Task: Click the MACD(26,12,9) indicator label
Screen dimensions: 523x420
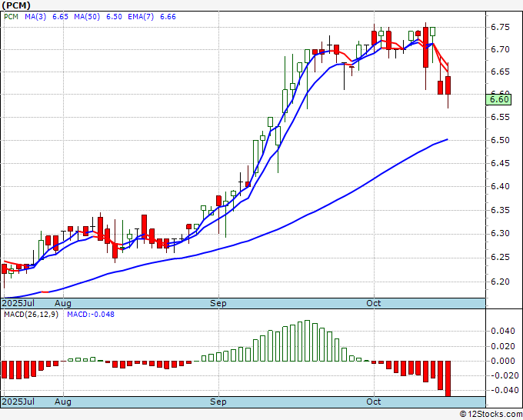Action: coord(31,315)
